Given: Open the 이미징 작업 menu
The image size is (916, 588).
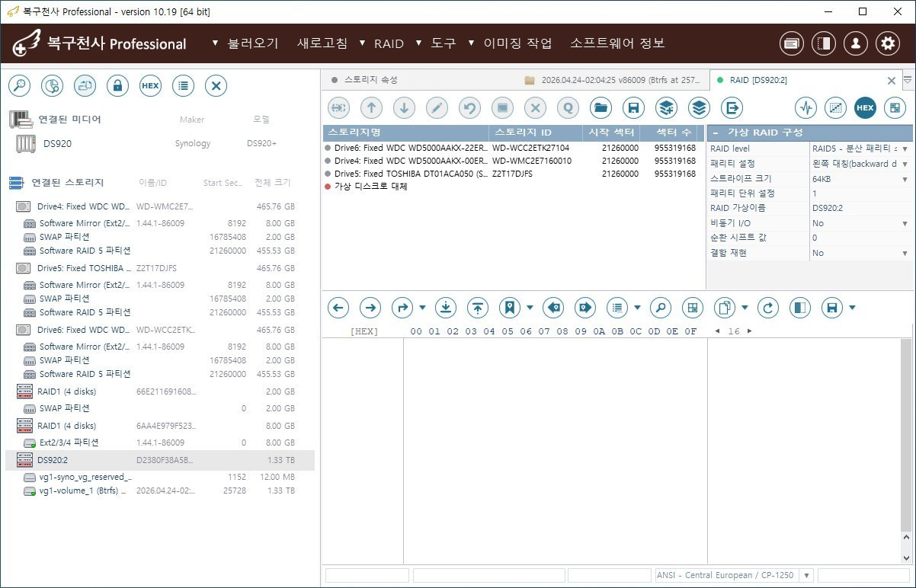Looking at the screenshot, I should click(517, 43).
